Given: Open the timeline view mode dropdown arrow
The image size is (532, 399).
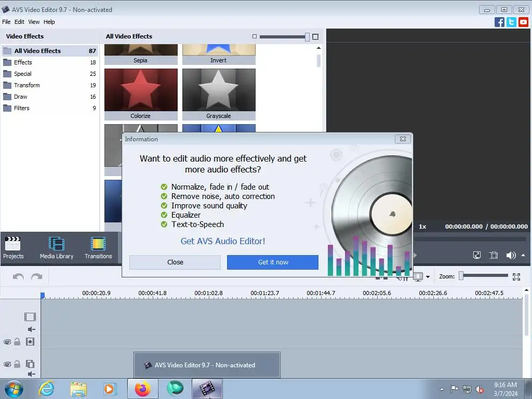Looking at the screenshot, I should pyautogui.click(x=428, y=277).
